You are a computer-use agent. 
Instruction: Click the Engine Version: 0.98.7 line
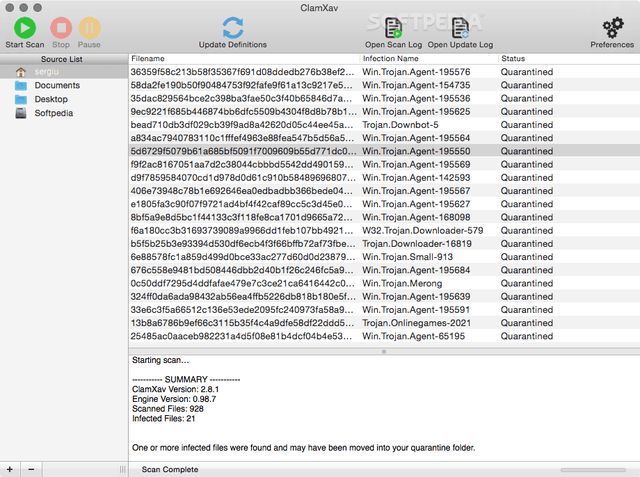coord(174,399)
